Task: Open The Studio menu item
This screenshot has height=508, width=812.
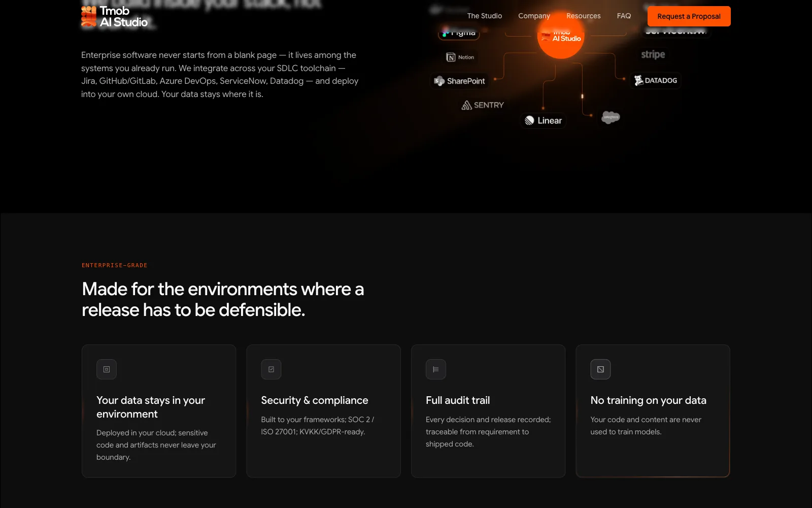Action: click(484, 16)
